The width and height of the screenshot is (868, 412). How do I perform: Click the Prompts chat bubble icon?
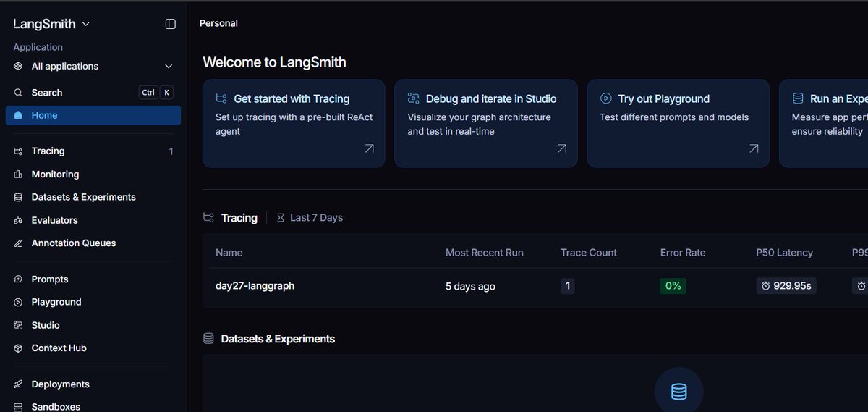click(x=18, y=279)
